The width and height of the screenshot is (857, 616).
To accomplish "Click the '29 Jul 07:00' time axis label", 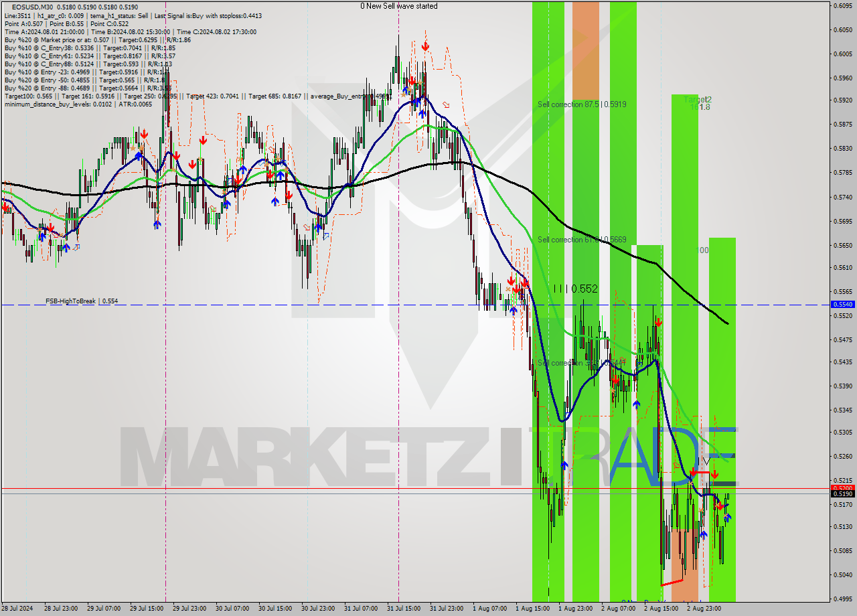I will pyautogui.click(x=105, y=609).
